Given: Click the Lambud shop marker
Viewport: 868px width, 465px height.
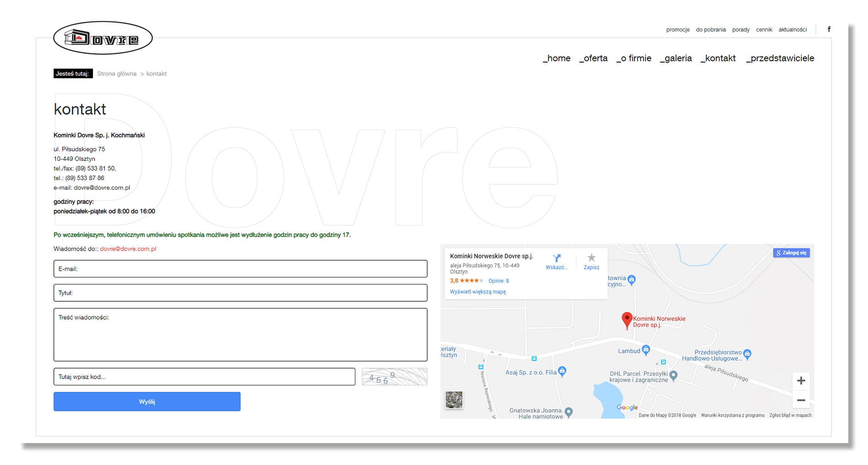Looking at the screenshot, I should pyautogui.click(x=646, y=350).
